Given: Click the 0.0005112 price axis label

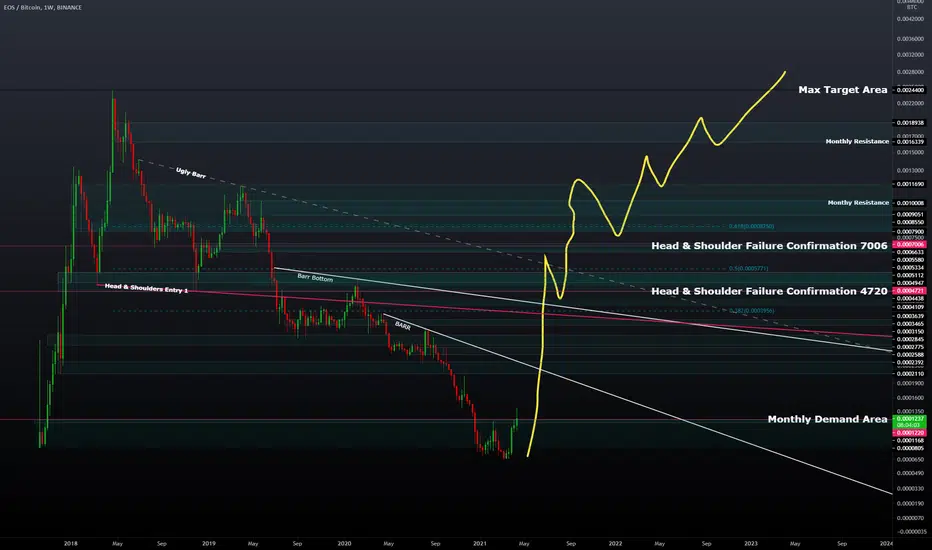Looking at the screenshot, I should tap(910, 275).
